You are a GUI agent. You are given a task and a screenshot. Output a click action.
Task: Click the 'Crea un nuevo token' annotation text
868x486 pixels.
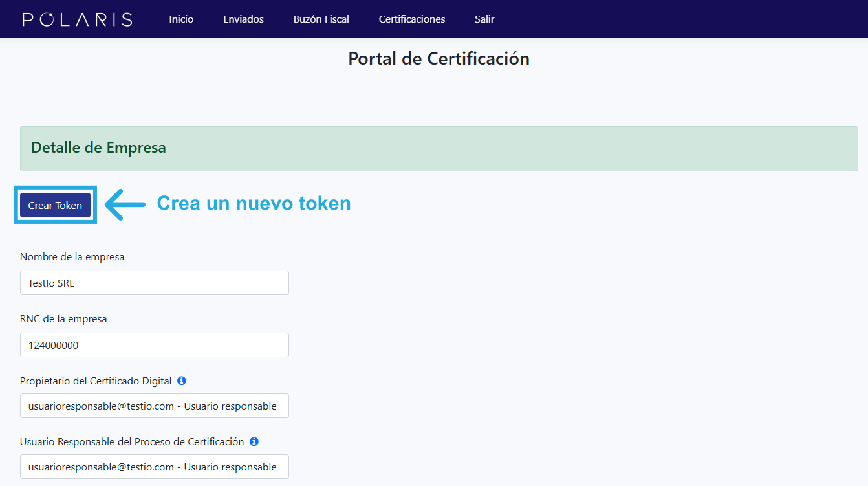(x=254, y=203)
